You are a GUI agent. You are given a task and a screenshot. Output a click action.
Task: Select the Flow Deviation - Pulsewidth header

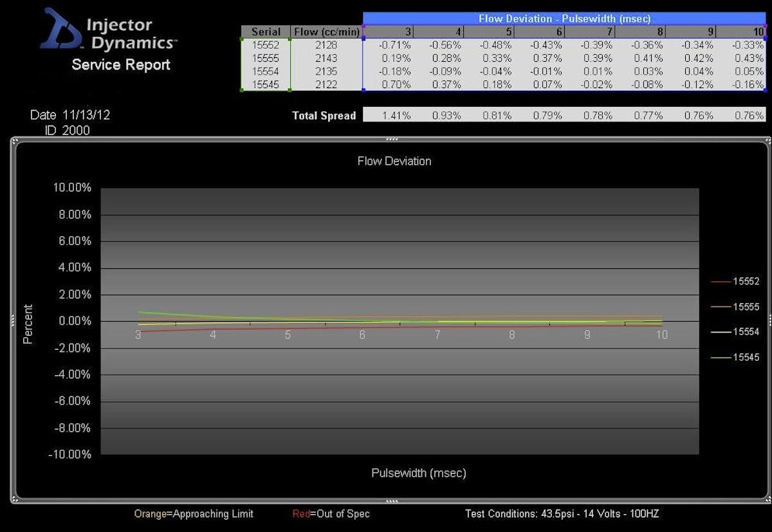[x=564, y=19]
